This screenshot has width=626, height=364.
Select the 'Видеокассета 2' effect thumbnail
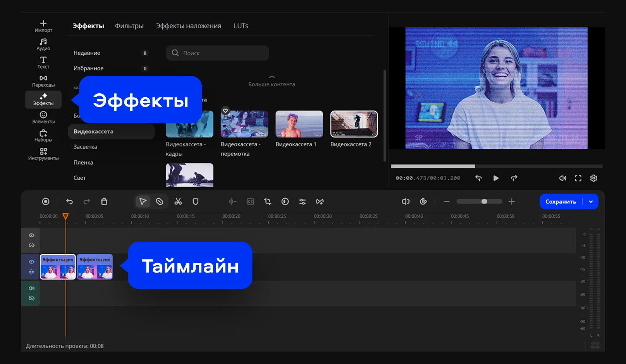pos(354,124)
